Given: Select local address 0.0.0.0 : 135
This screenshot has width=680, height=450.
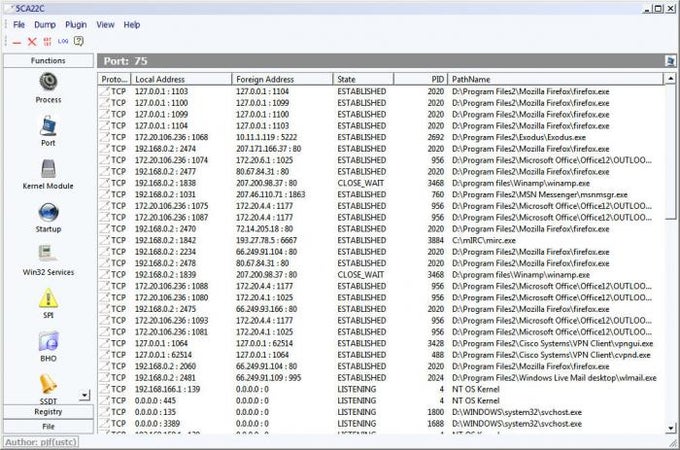Looking at the screenshot, I should 155,412.
